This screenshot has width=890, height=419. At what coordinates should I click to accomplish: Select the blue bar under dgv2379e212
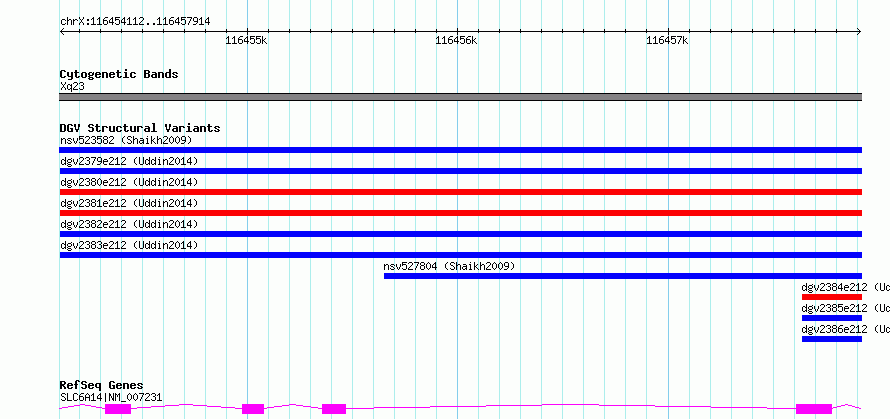point(461,171)
